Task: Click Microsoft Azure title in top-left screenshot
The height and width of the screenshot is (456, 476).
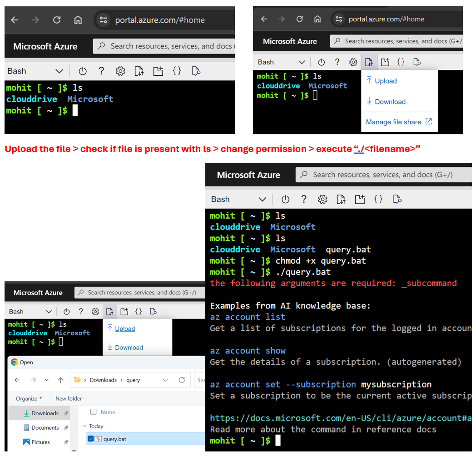Action: point(45,46)
